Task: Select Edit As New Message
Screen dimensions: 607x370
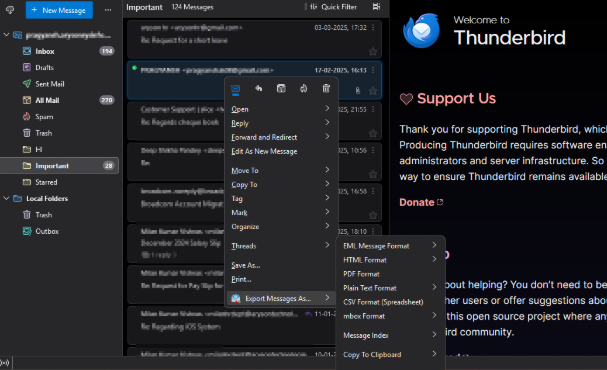Action: pos(281,151)
